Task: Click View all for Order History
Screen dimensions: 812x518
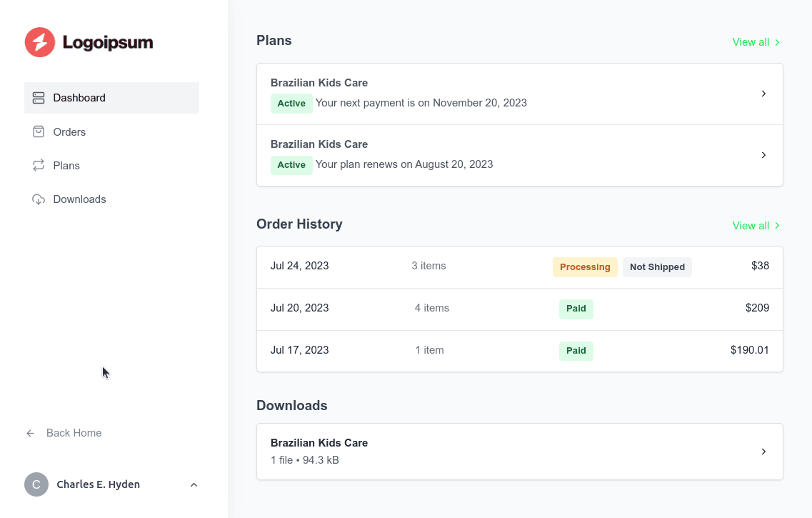Action: (x=750, y=226)
